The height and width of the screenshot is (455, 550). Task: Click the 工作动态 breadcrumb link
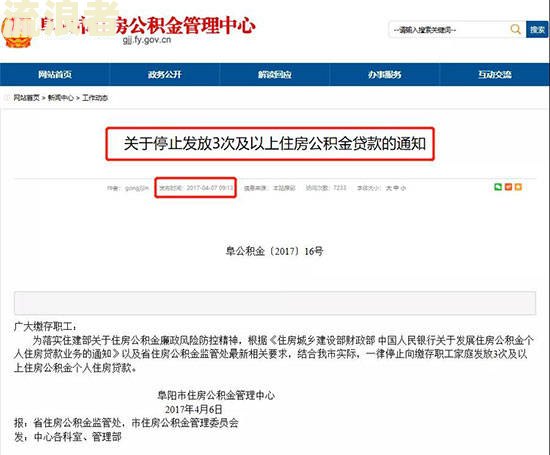point(95,98)
